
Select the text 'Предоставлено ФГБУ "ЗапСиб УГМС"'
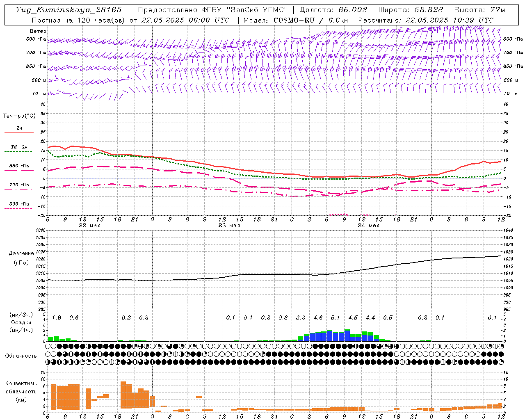tap(213, 10)
